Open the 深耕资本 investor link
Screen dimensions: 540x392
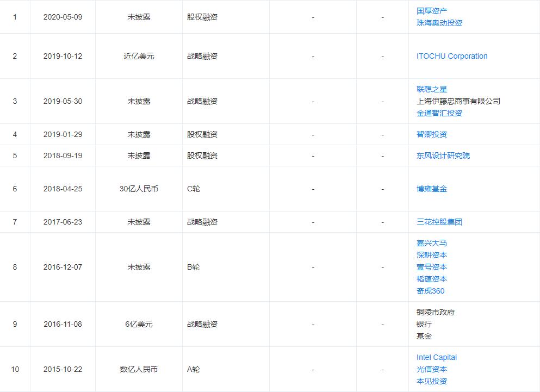coord(432,255)
